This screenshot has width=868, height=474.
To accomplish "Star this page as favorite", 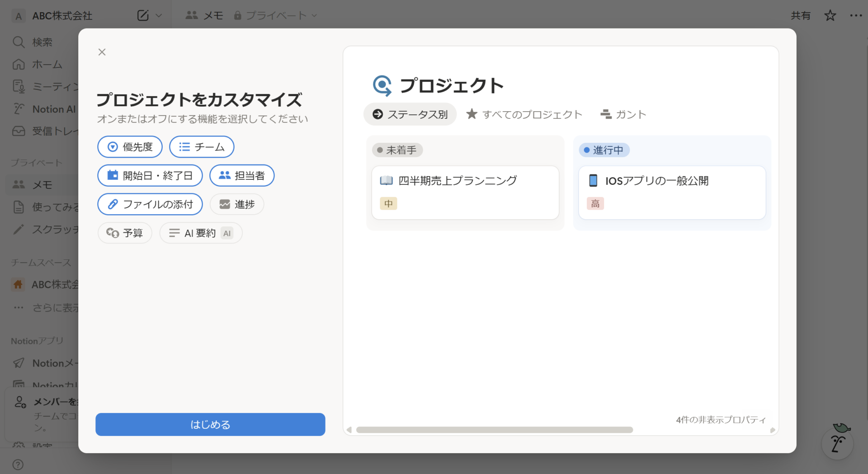I will [x=830, y=15].
